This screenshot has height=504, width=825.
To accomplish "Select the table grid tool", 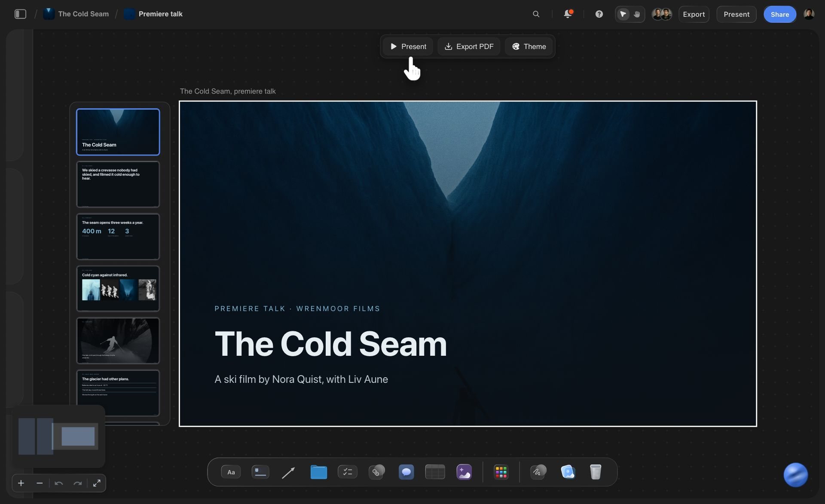I will (x=435, y=472).
